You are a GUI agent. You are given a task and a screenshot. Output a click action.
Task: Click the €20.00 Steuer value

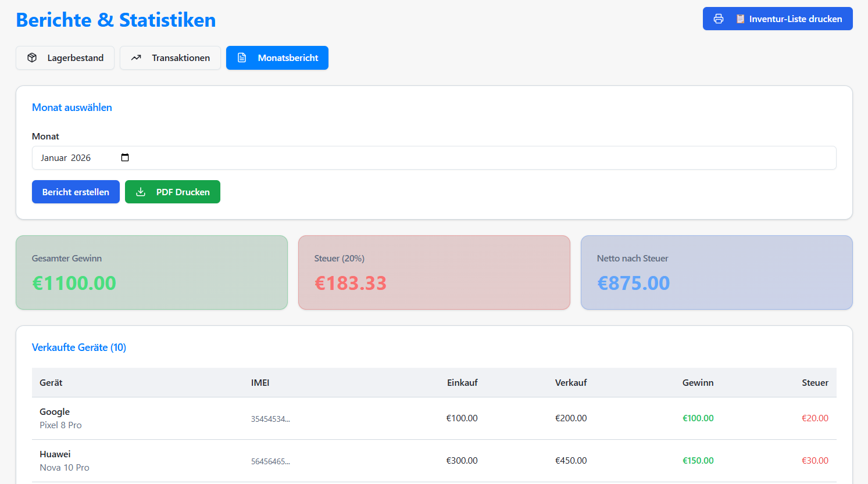point(815,418)
